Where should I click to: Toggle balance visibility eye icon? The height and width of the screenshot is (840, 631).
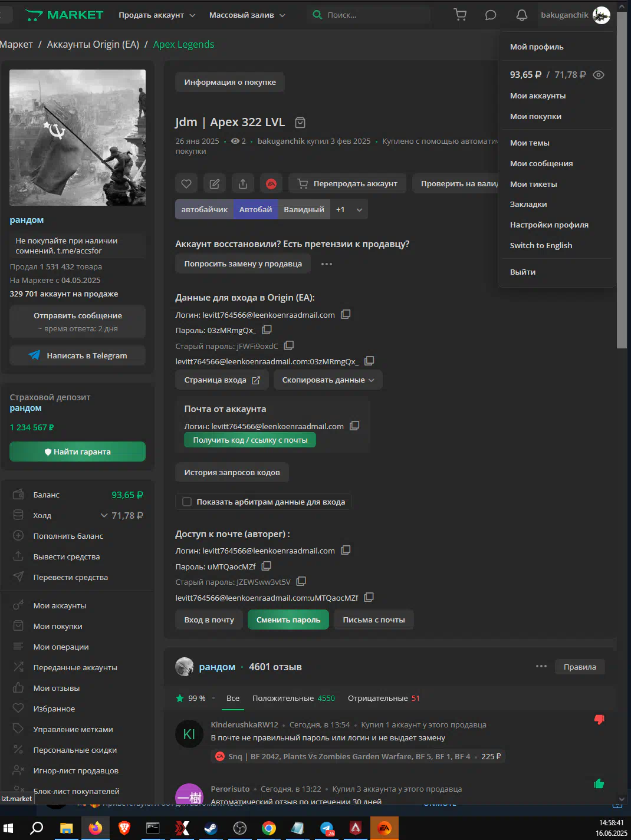[x=599, y=75]
